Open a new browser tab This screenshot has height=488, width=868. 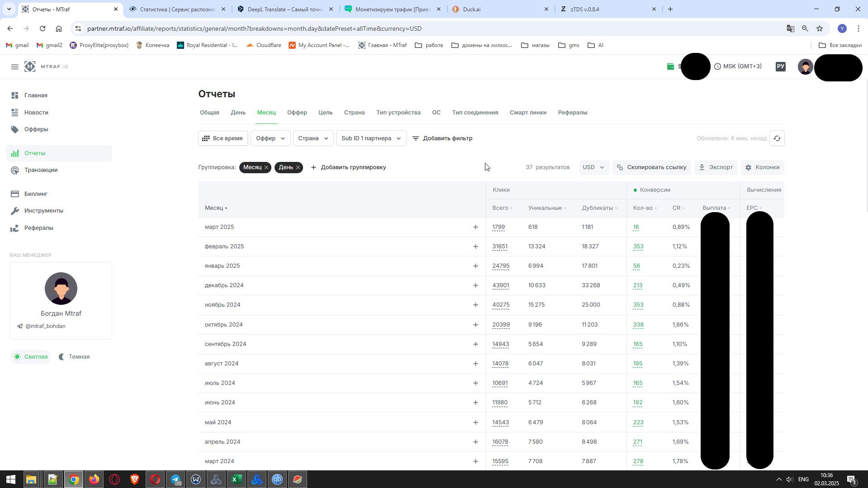click(670, 9)
